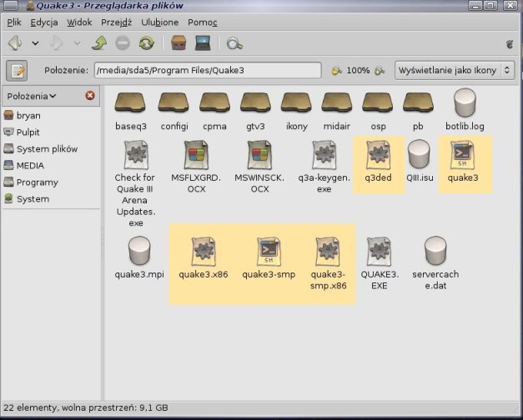Go up one folder level
The height and width of the screenshot is (420, 523).
click(99, 43)
